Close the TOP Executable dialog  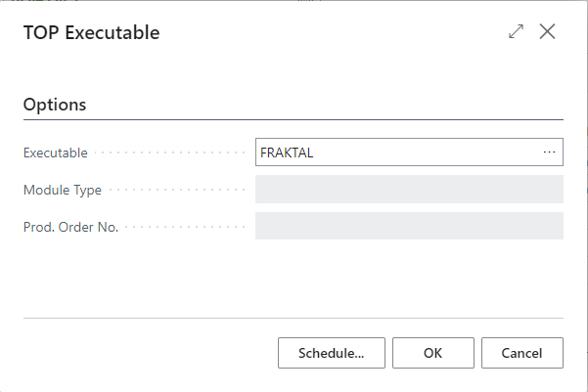point(548,31)
